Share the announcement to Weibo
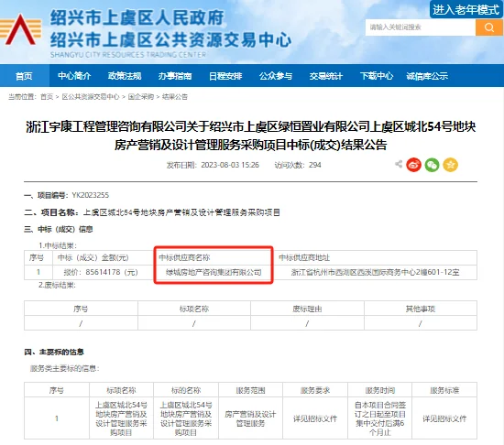Image resolution: width=504 pixels, height=445 pixels. pyautogui.click(x=413, y=165)
